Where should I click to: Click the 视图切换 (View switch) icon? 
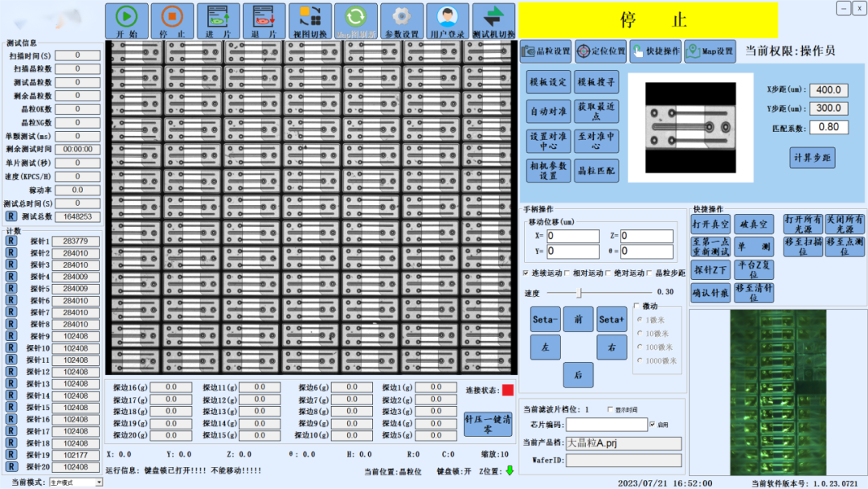310,21
